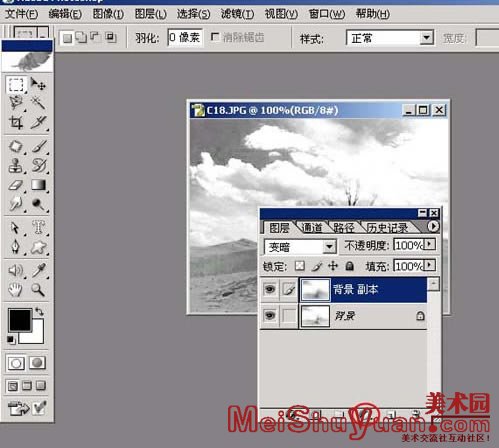The height and width of the screenshot is (448, 499).
Task: Select the Hand tool
Action: click(16, 290)
